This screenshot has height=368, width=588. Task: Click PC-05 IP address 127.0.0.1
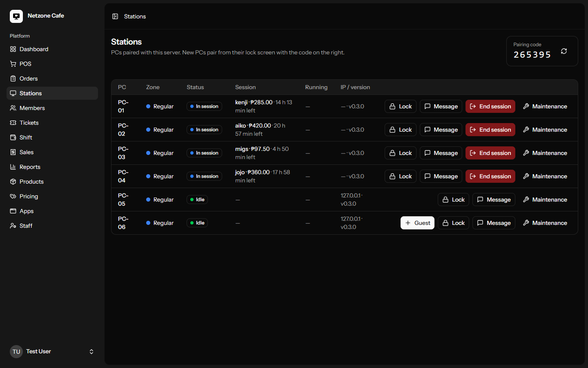[351, 195]
